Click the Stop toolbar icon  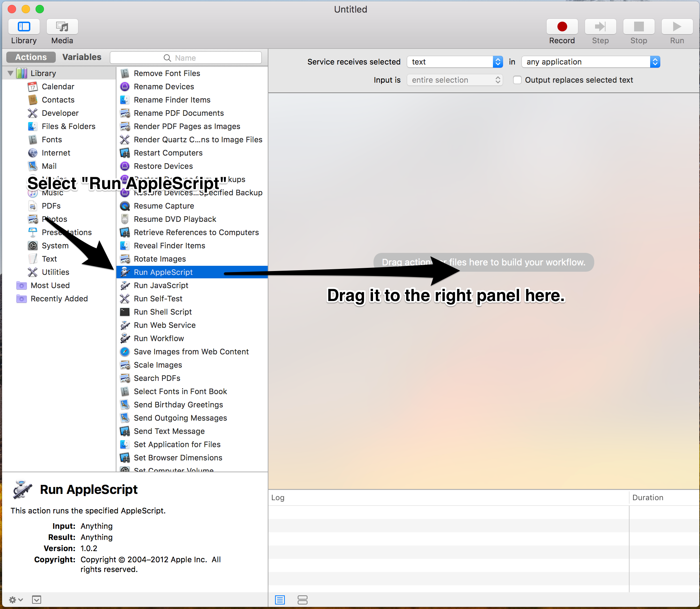(639, 27)
